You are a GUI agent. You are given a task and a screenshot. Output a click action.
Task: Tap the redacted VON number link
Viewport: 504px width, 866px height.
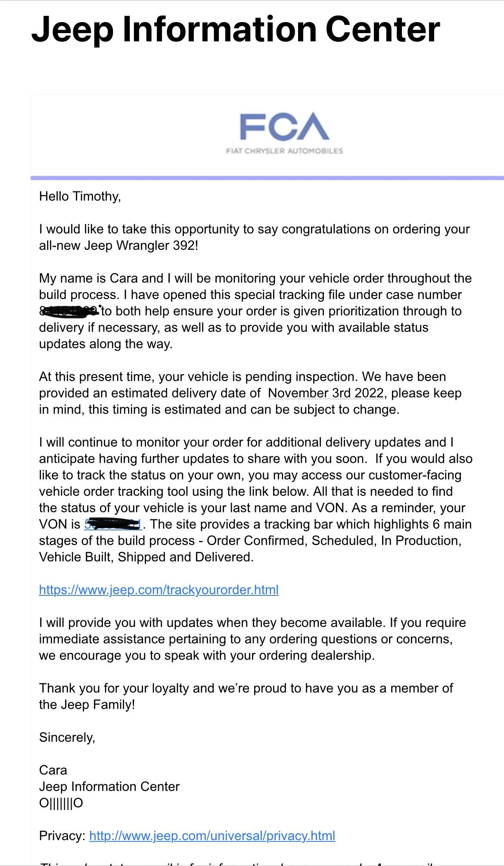113,524
